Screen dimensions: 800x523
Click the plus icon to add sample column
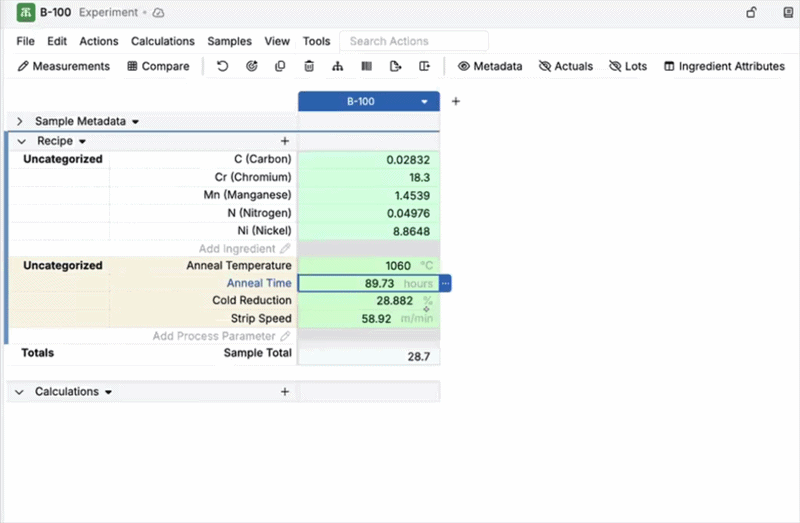[x=456, y=101]
